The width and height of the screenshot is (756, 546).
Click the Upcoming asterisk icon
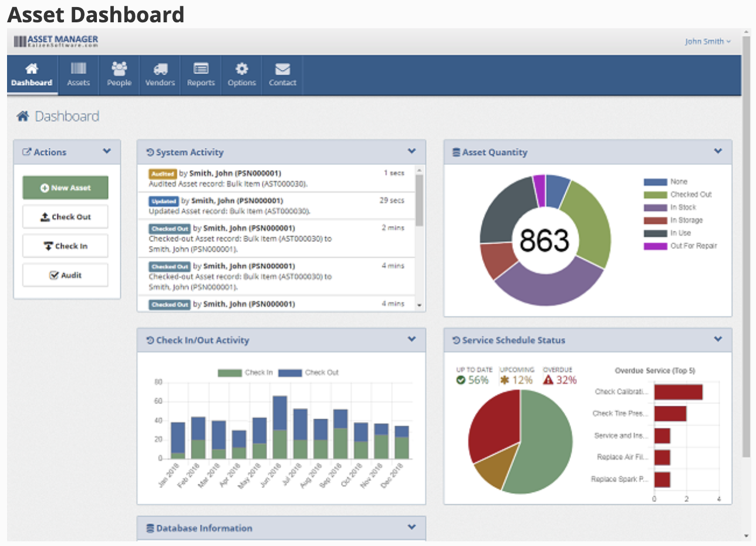pyautogui.click(x=504, y=380)
